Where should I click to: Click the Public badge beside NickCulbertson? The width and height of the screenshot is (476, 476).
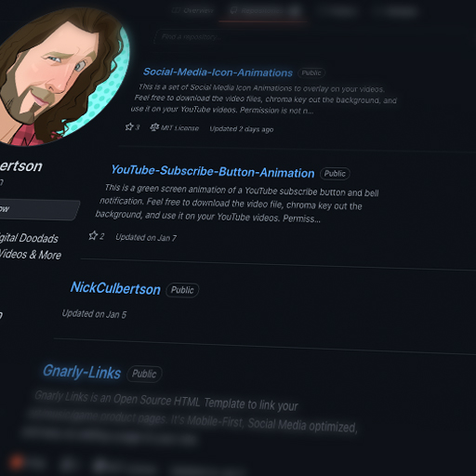(x=182, y=290)
